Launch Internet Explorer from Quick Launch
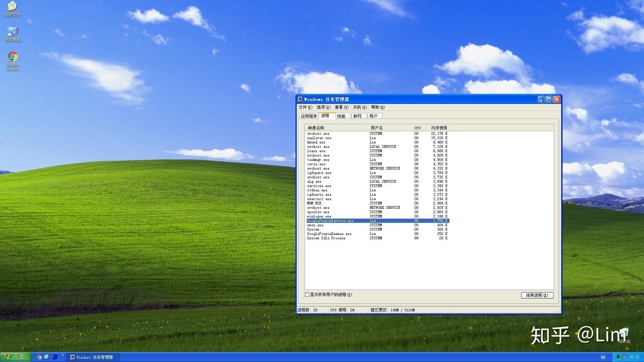The width and height of the screenshot is (644, 362). click(55, 357)
